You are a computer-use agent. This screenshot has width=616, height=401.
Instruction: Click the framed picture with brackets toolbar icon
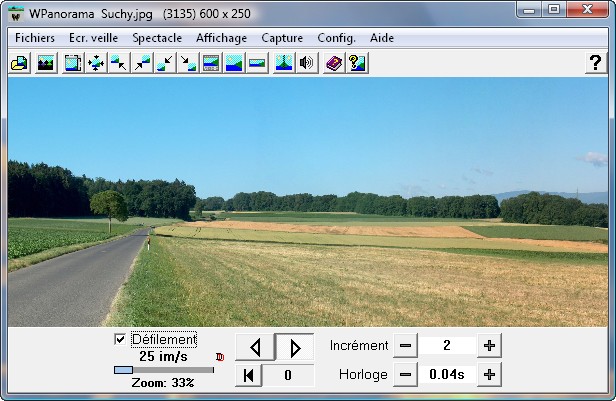pyautogui.click(x=73, y=63)
